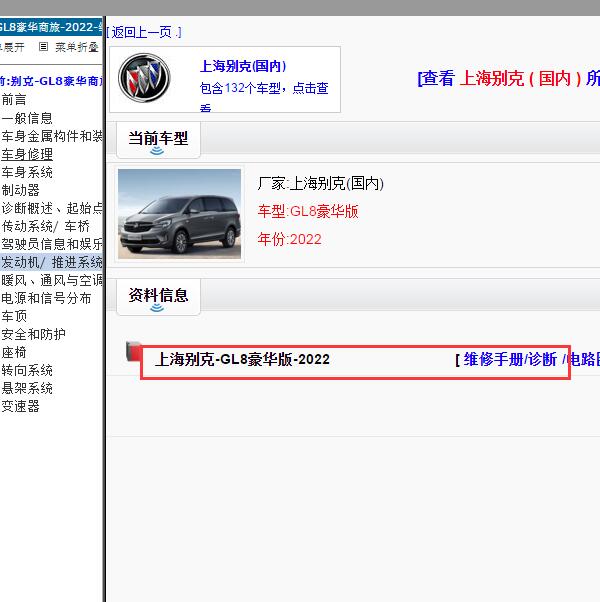
Task: Select the 资料信息 tab
Action: click(x=158, y=297)
